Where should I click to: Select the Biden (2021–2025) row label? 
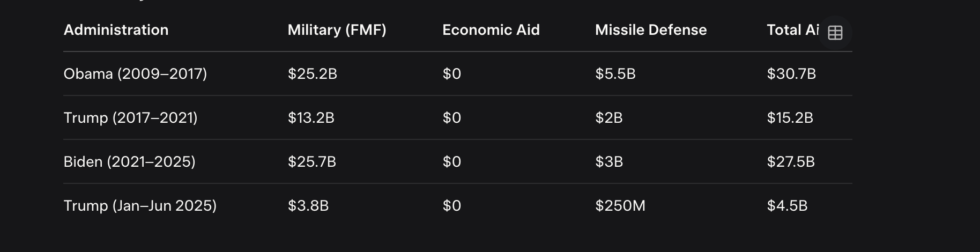[129, 162]
